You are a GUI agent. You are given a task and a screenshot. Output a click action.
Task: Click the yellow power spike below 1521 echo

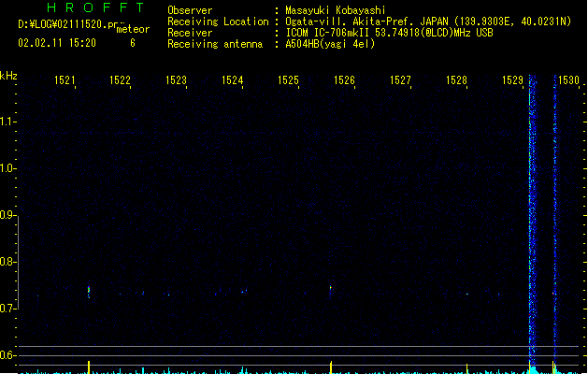89,367
